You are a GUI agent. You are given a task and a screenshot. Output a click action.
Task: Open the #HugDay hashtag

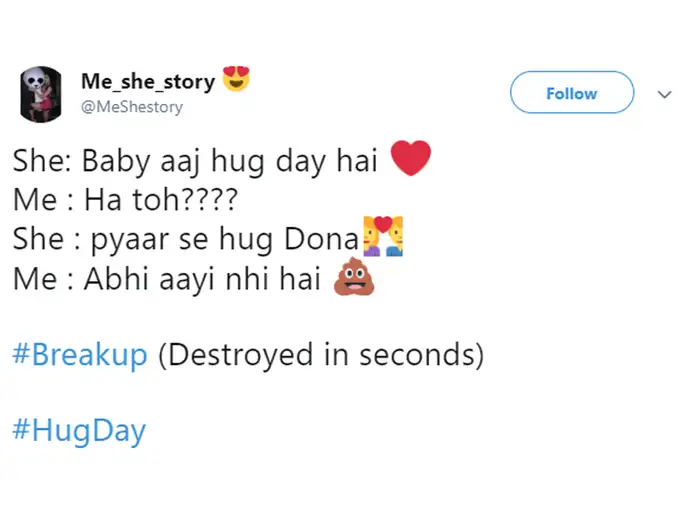tap(80, 431)
